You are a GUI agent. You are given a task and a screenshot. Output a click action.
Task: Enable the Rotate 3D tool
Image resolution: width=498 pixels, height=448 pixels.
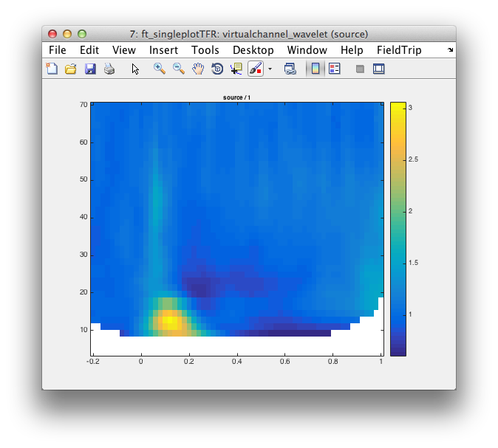tap(217, 69)
